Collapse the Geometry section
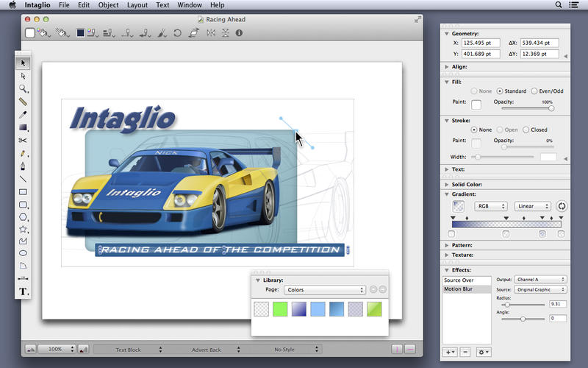Viewport: 588px width, 368px height. click(x=447, y=33)
